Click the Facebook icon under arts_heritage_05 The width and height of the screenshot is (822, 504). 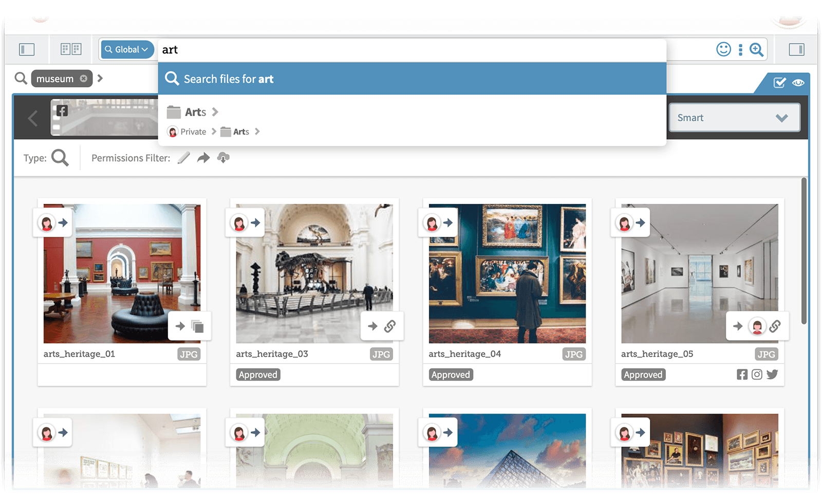click(742, 375)
